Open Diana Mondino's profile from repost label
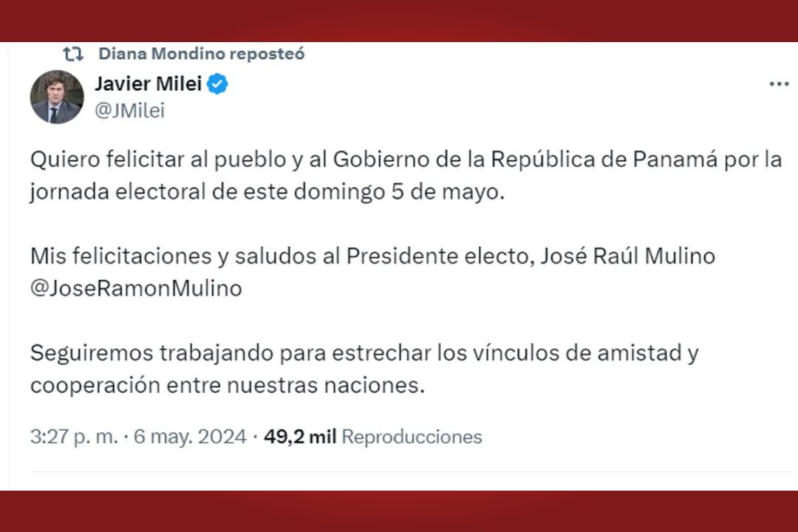The width and height of the screenshot is (798, 532). [x=163, y=54]
